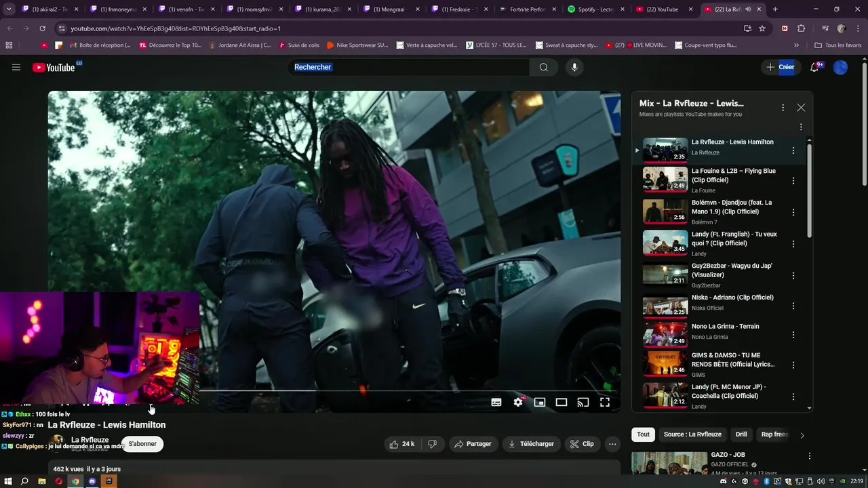Bookmark this page with the star icon
The height and width of the screenshot is (488, 868).
762,28
